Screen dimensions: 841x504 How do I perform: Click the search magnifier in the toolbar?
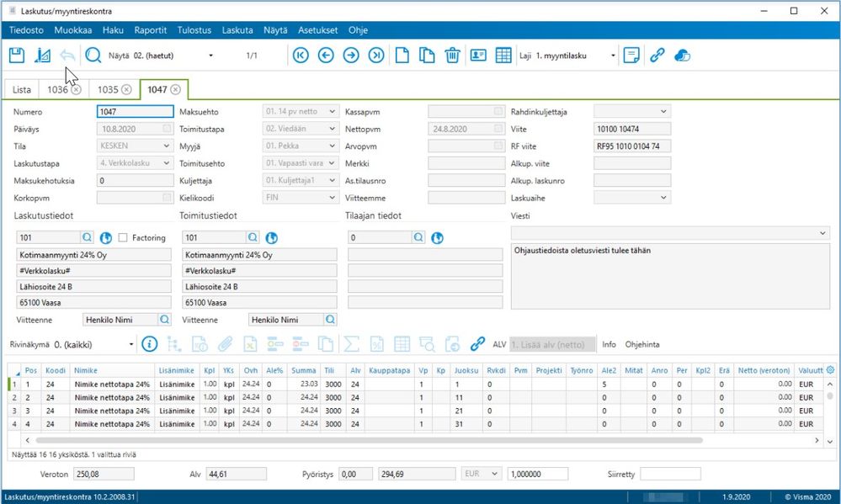[x=93, y=56]
